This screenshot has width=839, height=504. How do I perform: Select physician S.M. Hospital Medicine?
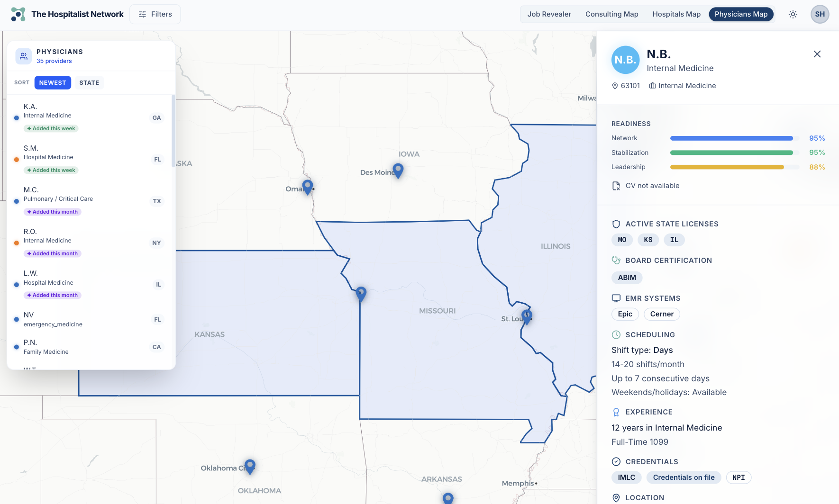click(x=90, y=159)
